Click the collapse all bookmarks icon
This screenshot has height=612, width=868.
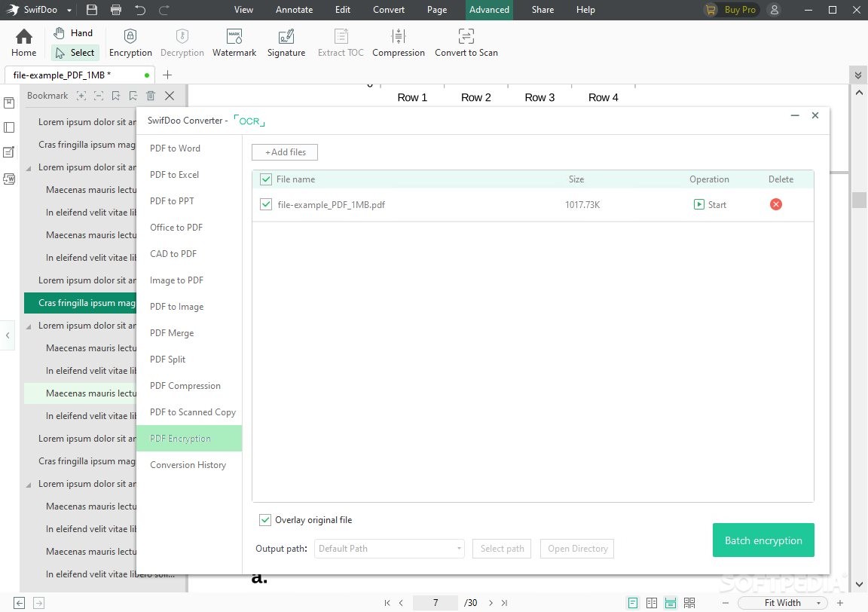[x=99, y=96]
